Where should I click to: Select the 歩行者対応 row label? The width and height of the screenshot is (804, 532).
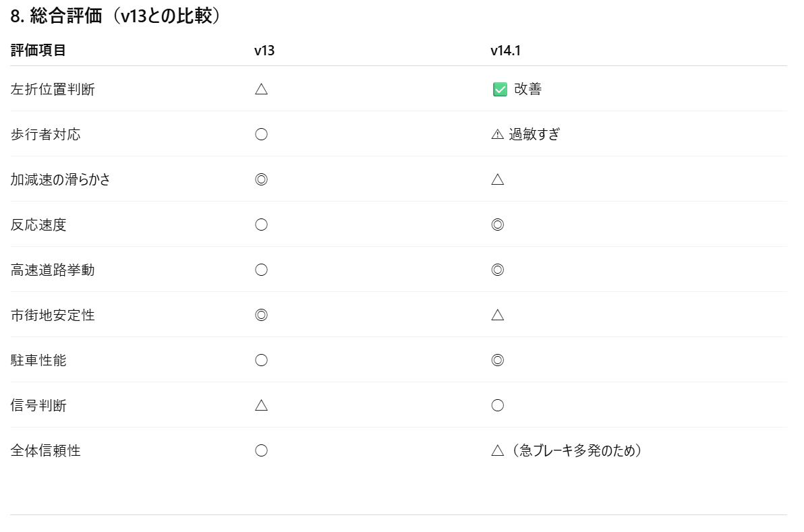46,135
